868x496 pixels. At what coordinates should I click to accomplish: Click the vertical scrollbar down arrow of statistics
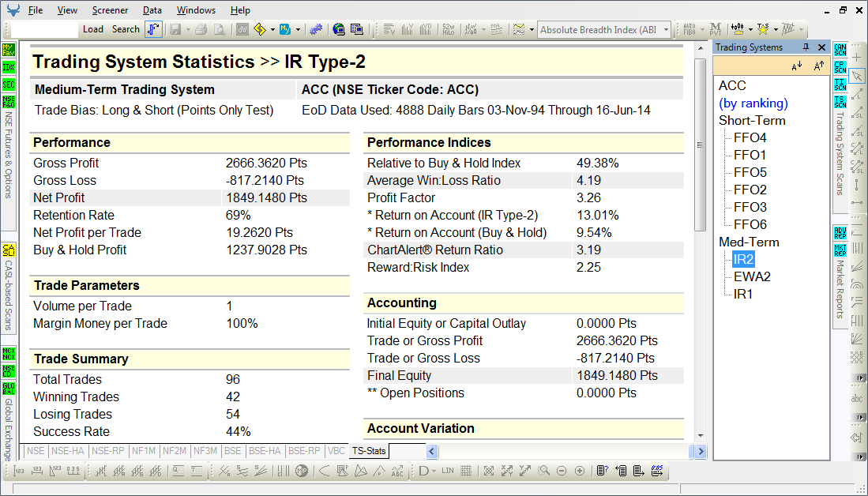701,436
